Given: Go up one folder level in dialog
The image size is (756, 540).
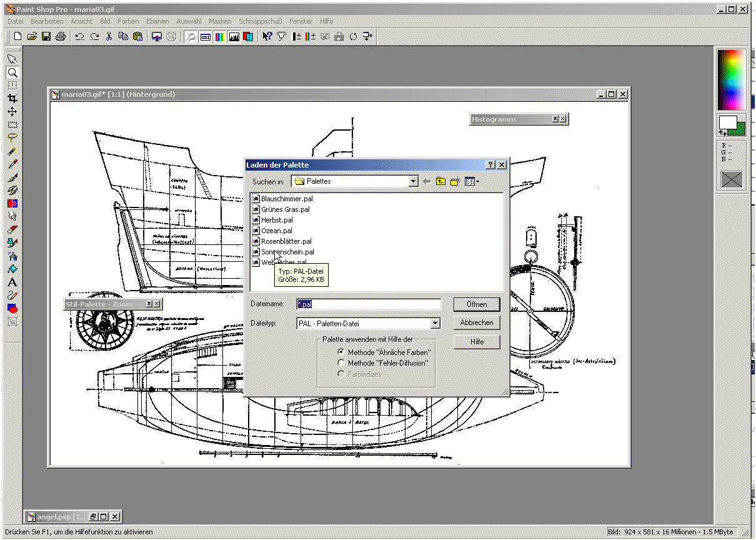Looking at the screenshot, I should point(441,181).
